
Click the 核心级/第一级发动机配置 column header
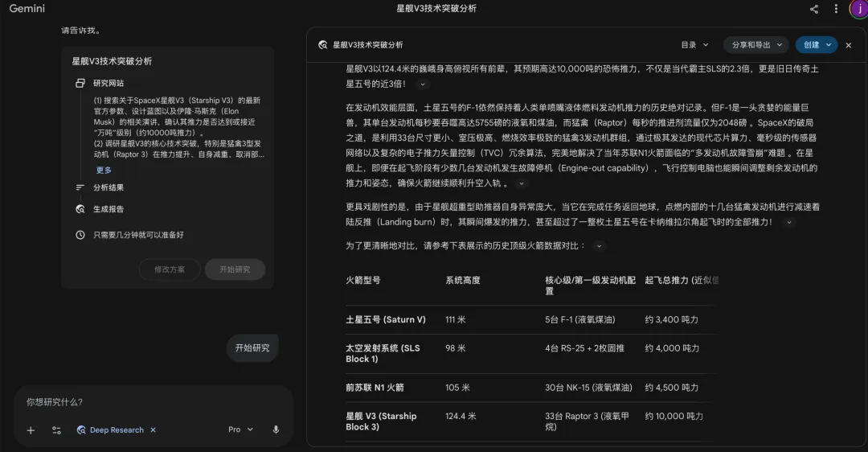[590, 286]
